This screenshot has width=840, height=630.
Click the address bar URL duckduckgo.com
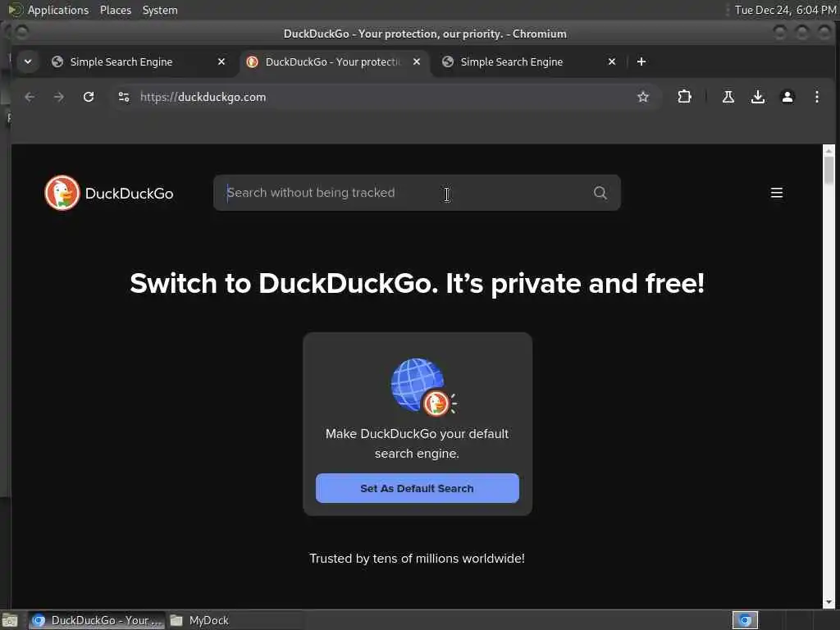(203, 97)
